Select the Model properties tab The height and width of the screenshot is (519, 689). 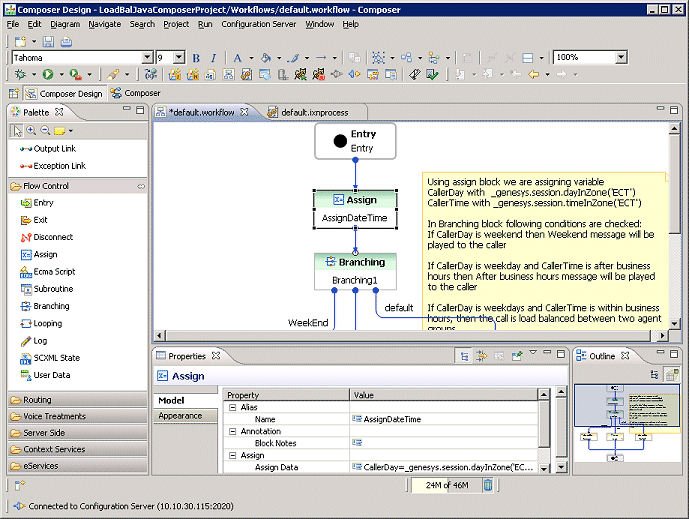pyautogui.click(x=185, y=400)
